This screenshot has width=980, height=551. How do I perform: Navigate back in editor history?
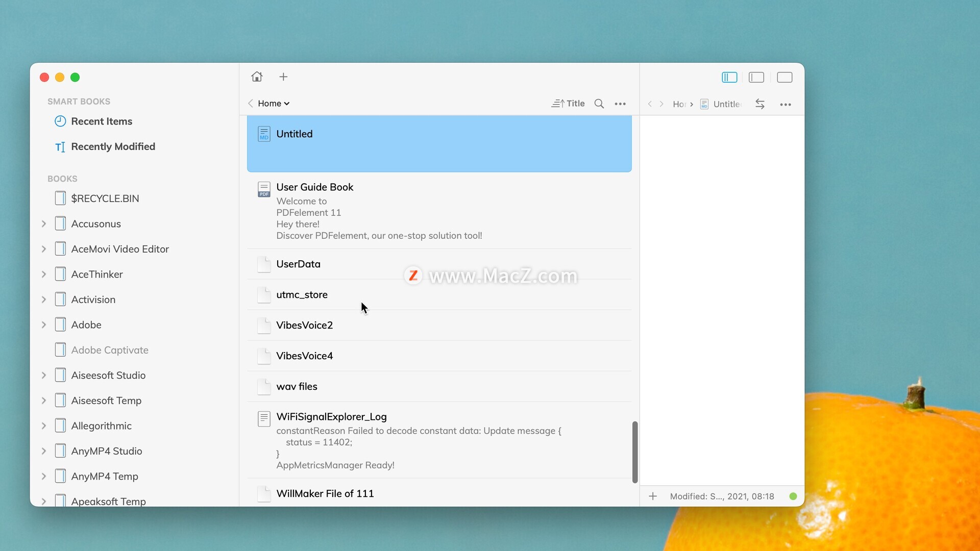(650, 104)
